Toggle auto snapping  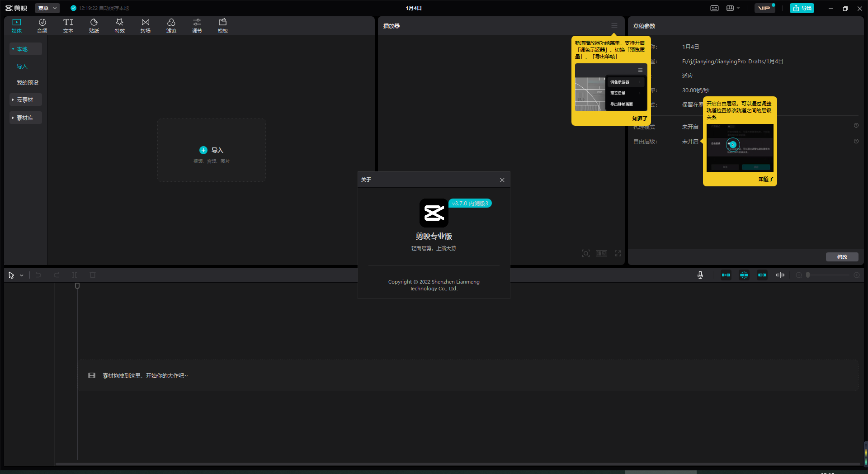[744, 275]
